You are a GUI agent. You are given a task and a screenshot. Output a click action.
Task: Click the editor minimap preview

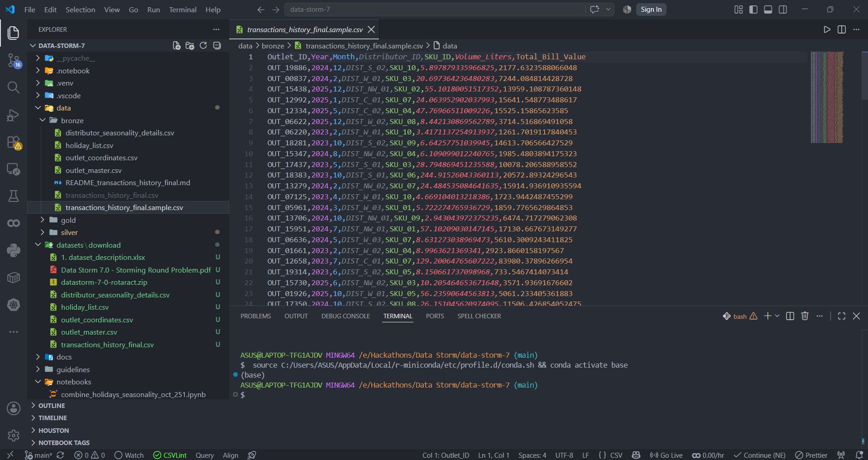point(827,97)
